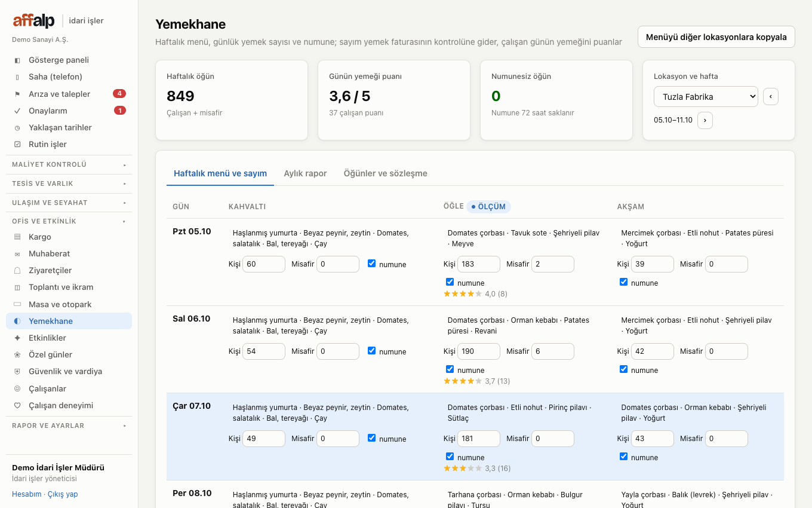Open Gösterge paneli sidebar icon
Image resolution: width=812 pixels, height=508 pixels.
point(17,60)
